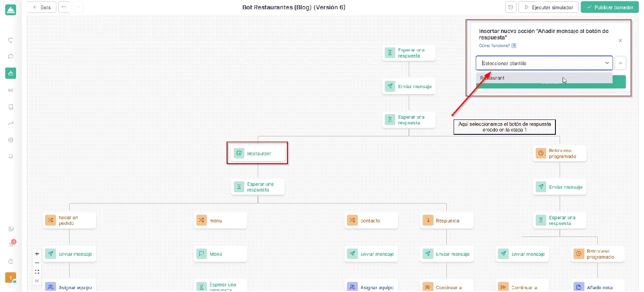Select the Restaurant node in the flow
644x292 pixels.
(x=258, y=153)
